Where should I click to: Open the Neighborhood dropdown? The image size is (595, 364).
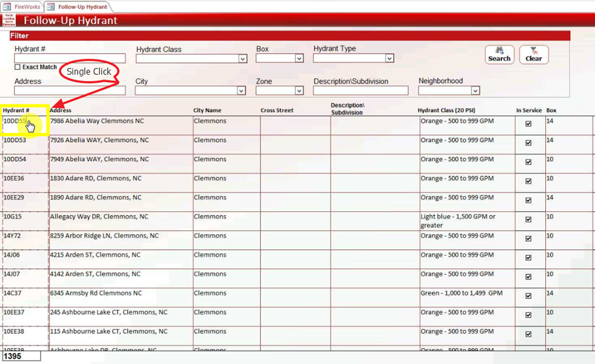(475, 90)
